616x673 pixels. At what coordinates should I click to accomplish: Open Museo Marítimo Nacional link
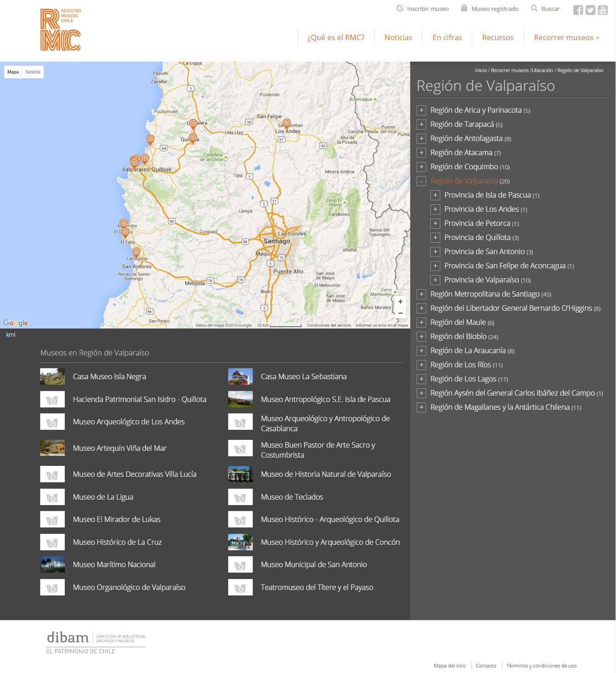114,564
